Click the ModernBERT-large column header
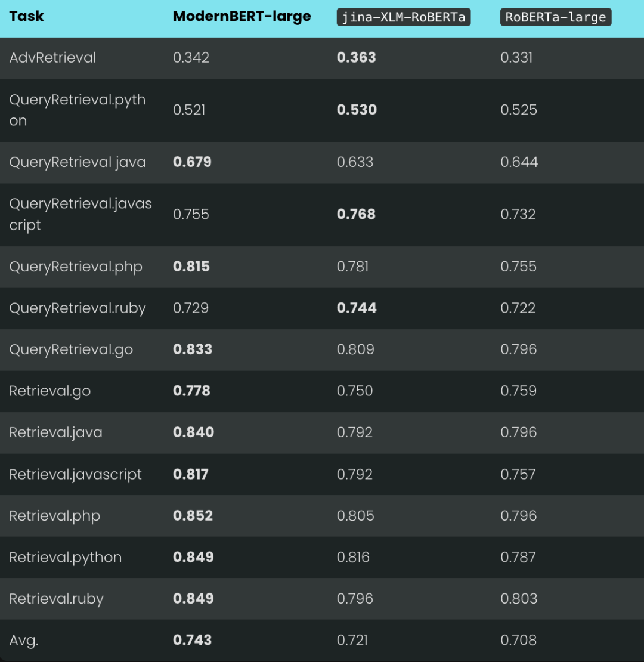 [x=242, y=17]
